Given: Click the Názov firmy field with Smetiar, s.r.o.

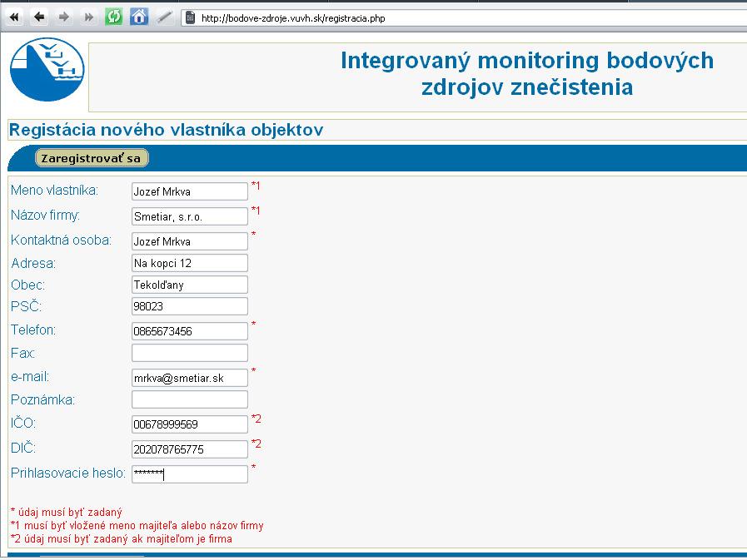Looking at the screenshot, I should pos(190,216).
